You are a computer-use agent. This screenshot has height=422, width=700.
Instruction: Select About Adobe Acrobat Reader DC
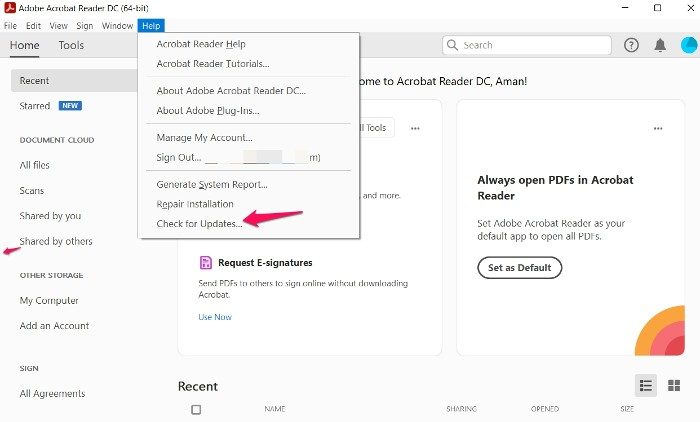[231, 91]
